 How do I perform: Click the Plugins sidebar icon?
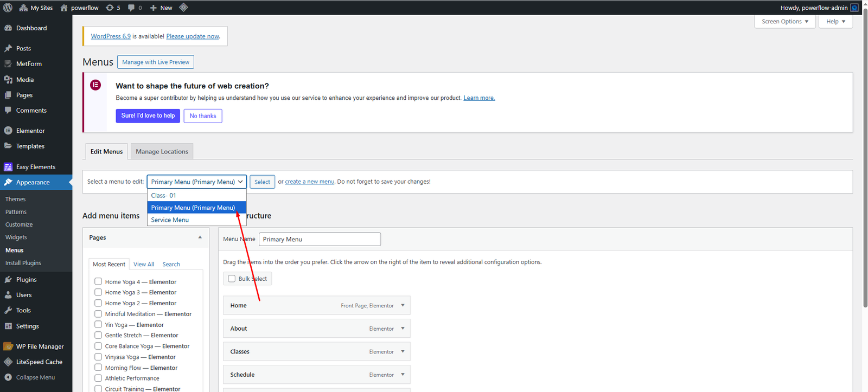pos(8,280)
